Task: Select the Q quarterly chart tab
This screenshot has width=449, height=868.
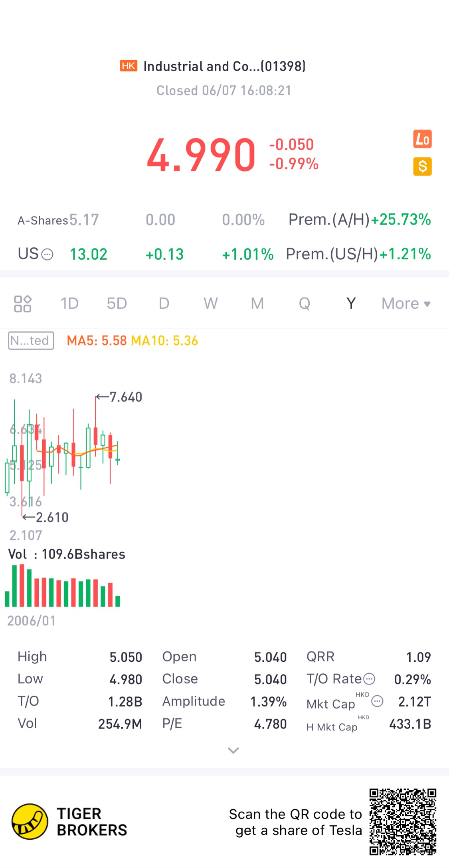Action: pyautogui.click(x=305, y=304)
